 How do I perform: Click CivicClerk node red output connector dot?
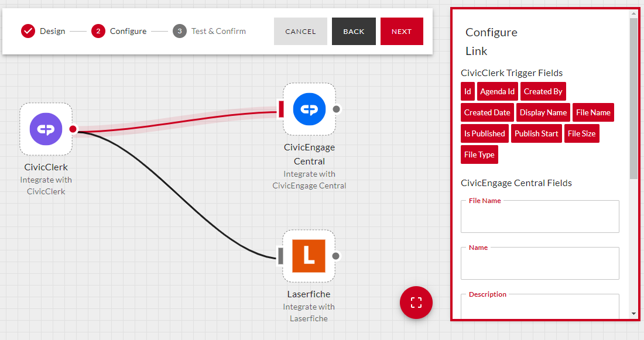[73, 129]
